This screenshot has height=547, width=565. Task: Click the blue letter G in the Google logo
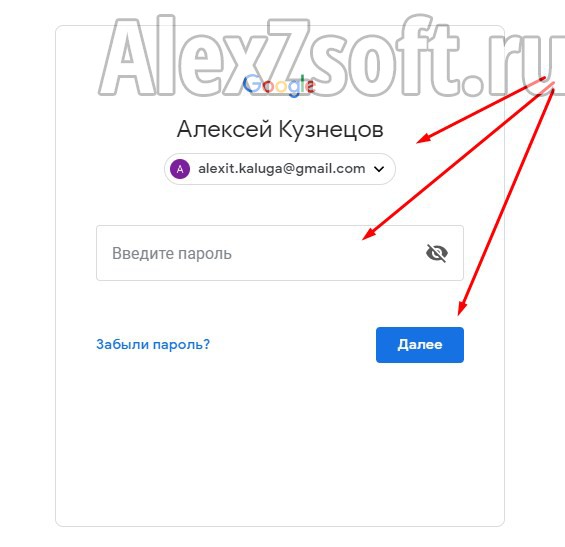252,84
